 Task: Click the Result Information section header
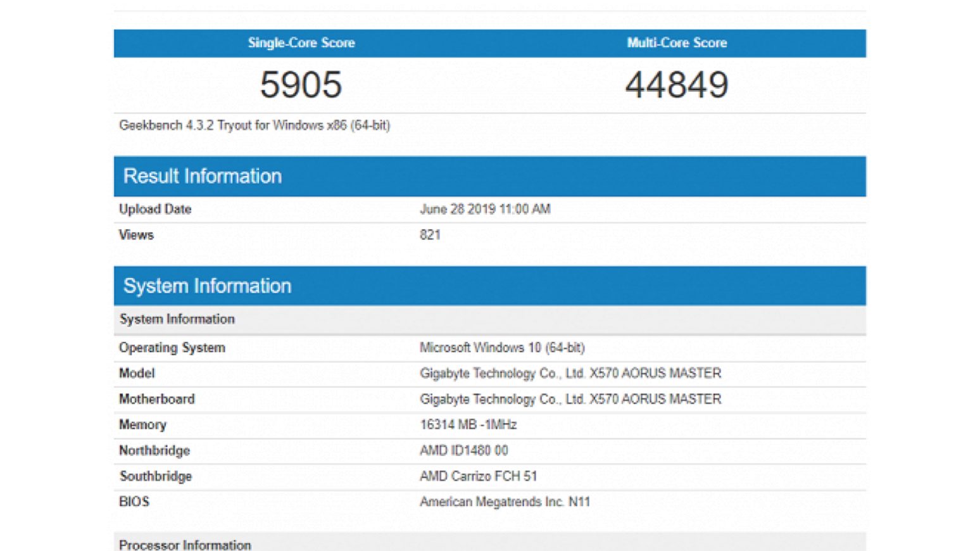tap(203, 176)
